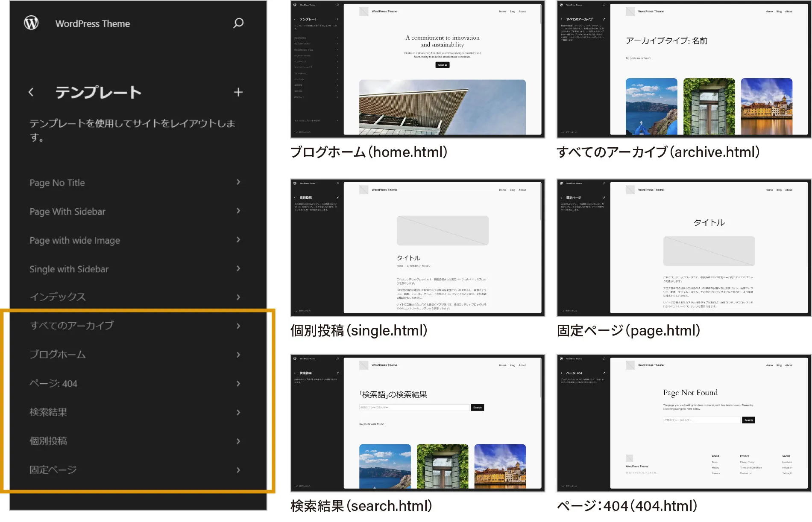Open the すべてのアーカイブ template item

pyautogui.click(x=72, y=326)
